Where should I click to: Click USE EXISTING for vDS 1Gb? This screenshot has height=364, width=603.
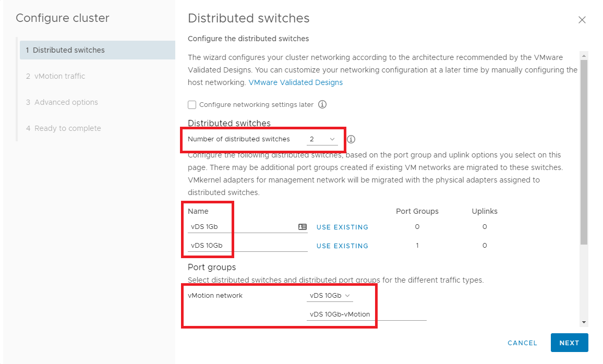(342, 227)
